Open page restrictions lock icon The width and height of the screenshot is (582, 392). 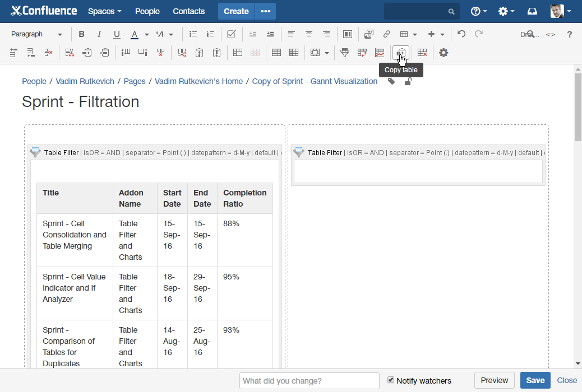(x=408, y=81)
